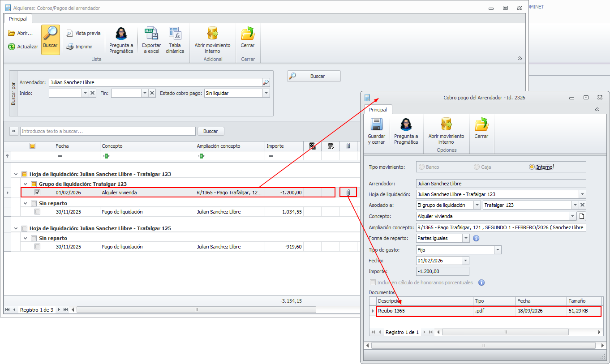Open the Estado cobro pago dropdown
The width and height of the screenshot is (610, 364).
click(x=266, y=93)
